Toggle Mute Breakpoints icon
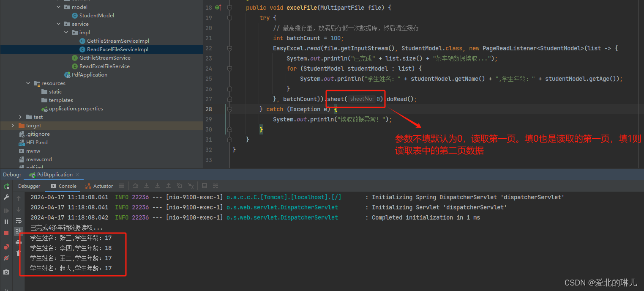The width and height of the screenshot is (644, 291). (6, 258)
